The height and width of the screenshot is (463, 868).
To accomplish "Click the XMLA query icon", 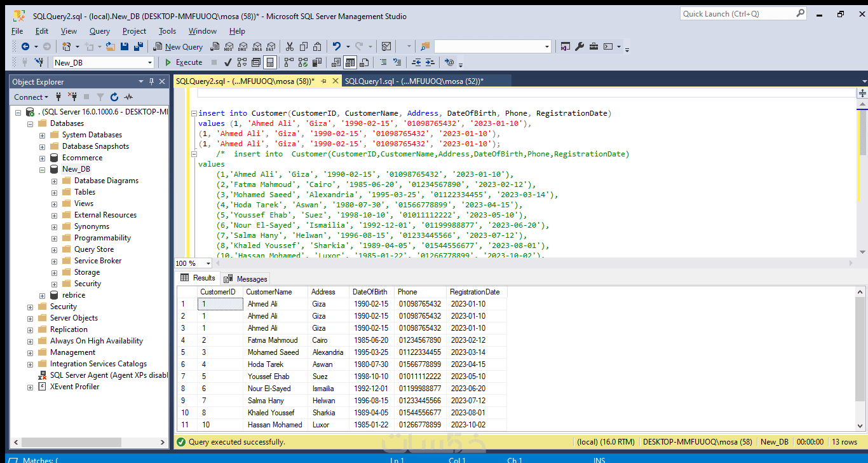I will 257,46.
